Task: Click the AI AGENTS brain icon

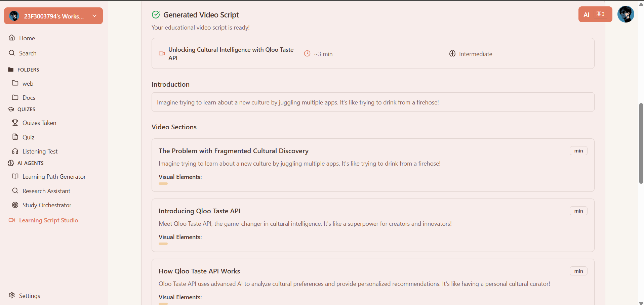Action: [x=11, y=163]
